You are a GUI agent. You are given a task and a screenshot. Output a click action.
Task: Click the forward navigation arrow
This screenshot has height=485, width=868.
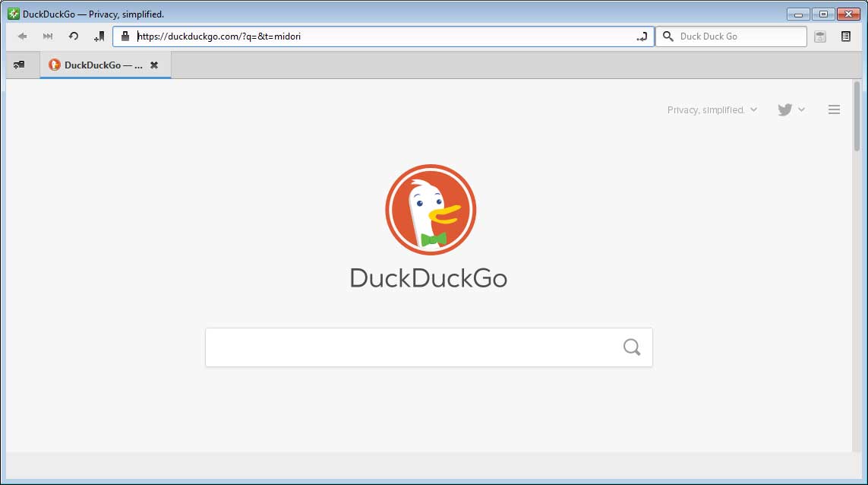pyautogui.click(x=48, y=36)
